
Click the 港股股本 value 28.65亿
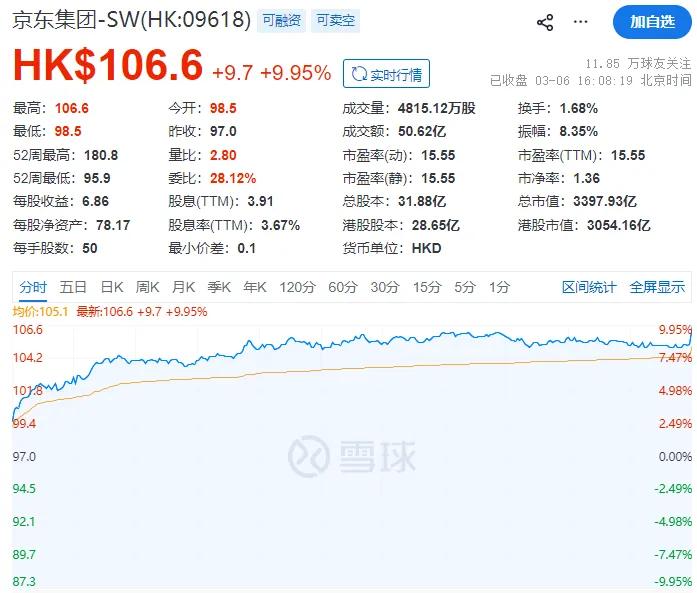point(436,225)
